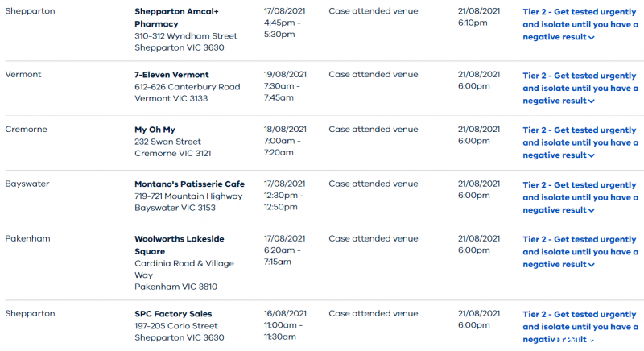The height and width of the screenshot is (351, 644).
Task: Select the Montano's Patisserie Cafe venue name
Action: [x=189, y=184]
